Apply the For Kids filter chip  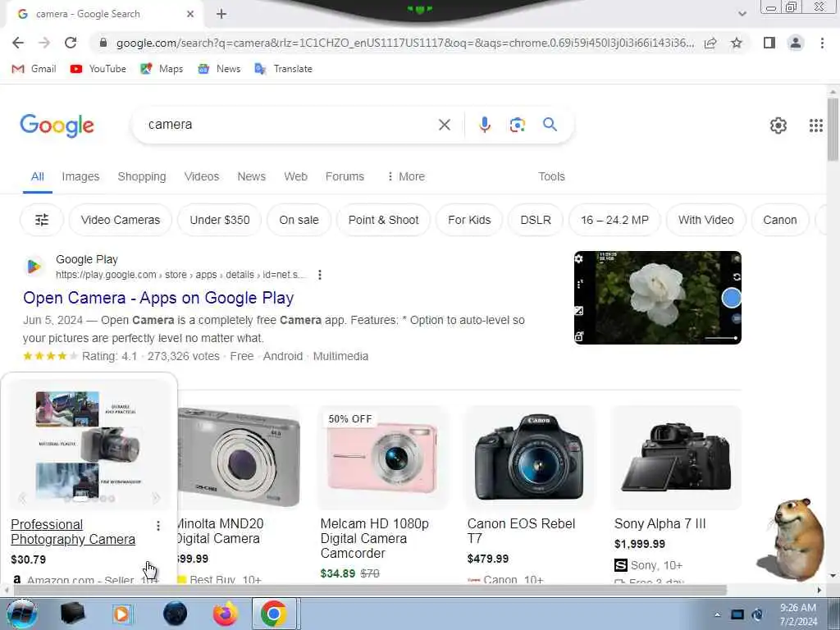(469, 220)
